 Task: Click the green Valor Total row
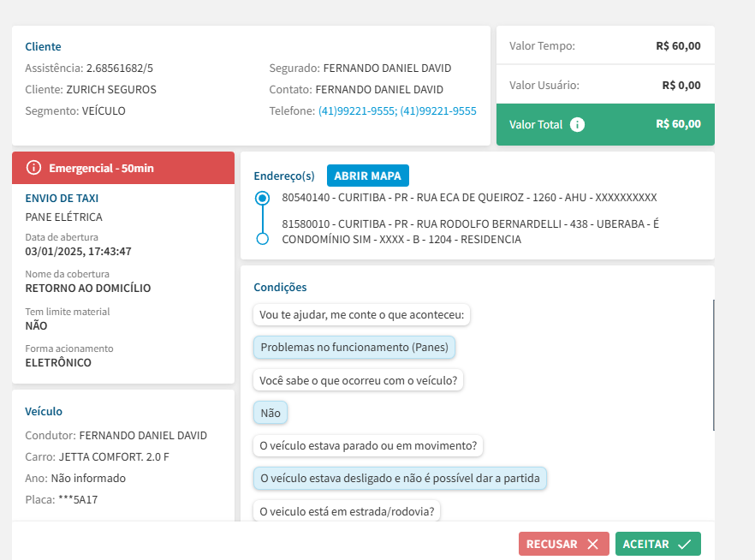605,124
